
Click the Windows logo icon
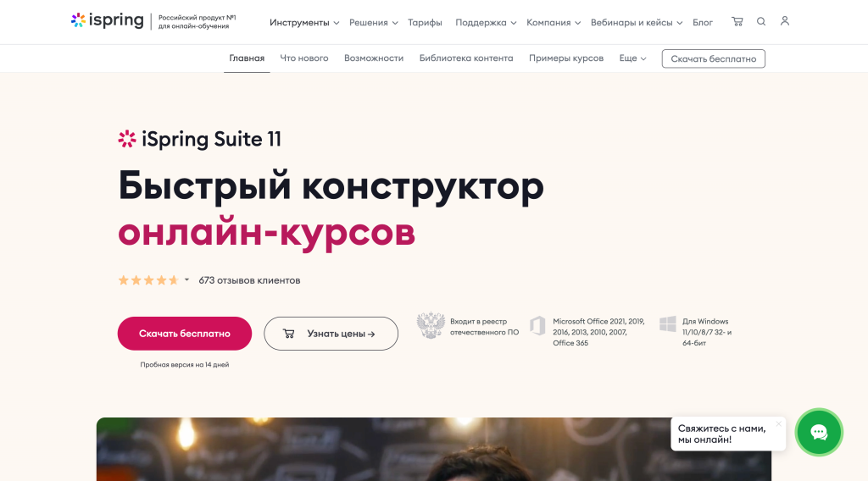[x=668, y=324]
